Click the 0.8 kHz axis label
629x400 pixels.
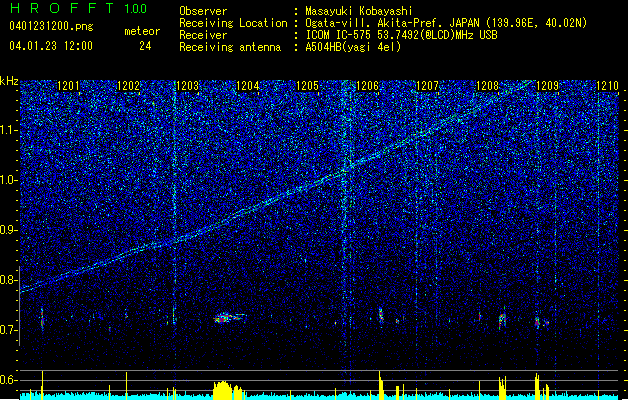[9, 280]
